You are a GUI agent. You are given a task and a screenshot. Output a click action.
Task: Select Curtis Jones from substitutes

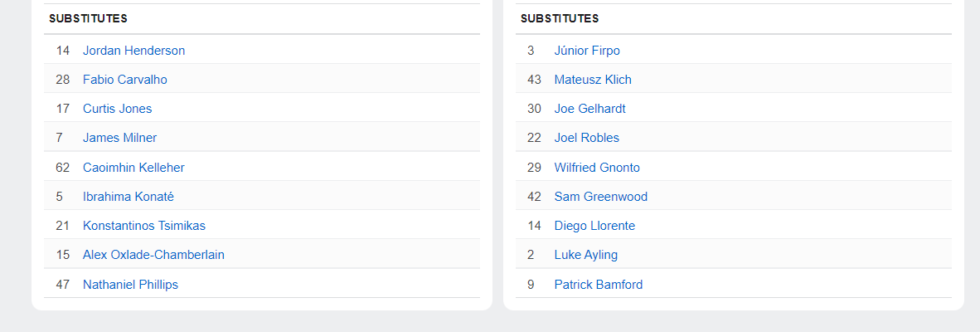coord(117,109)
